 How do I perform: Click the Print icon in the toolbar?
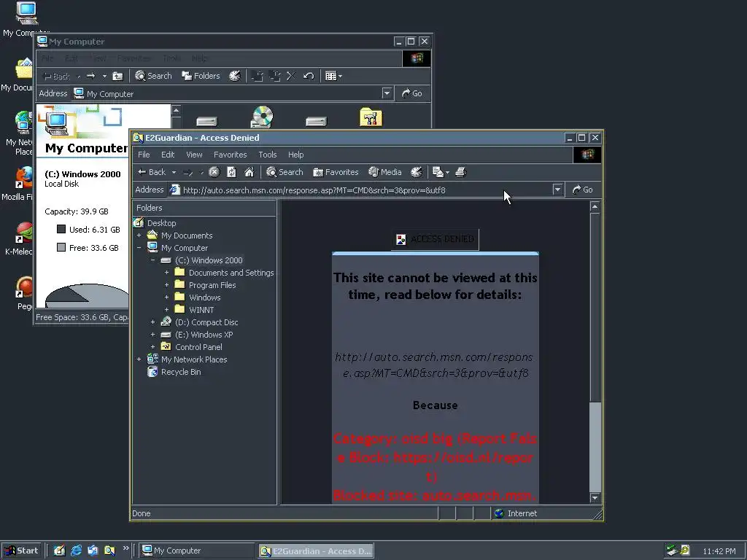(461, 172)
